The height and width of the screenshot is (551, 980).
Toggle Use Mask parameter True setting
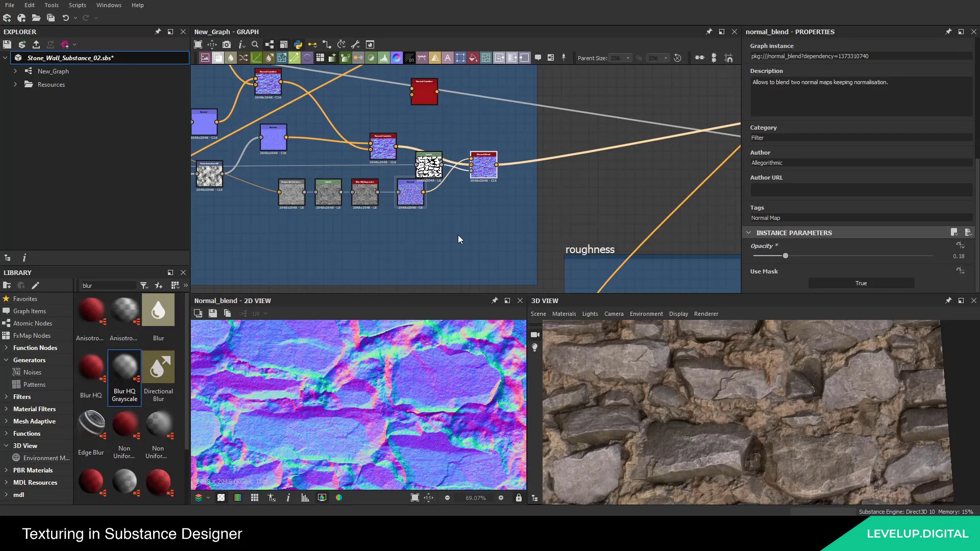click(x=861, y=283)
